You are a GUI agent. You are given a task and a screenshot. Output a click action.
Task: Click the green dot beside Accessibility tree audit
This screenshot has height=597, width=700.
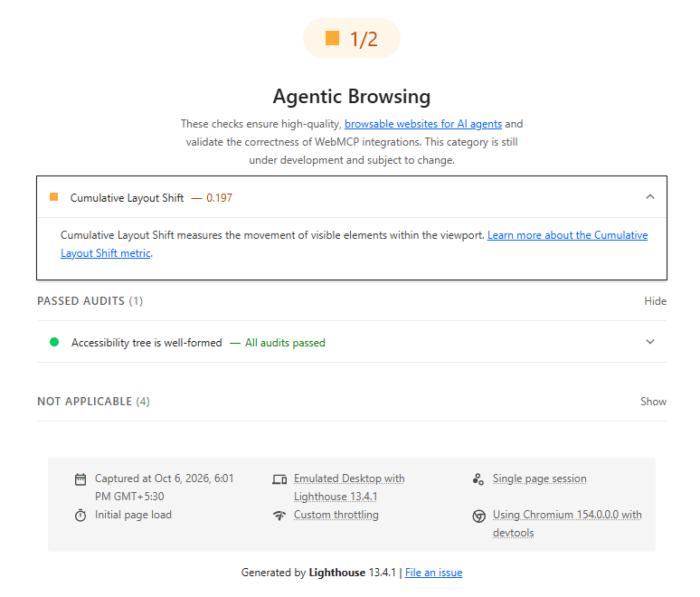coord(54,342)
